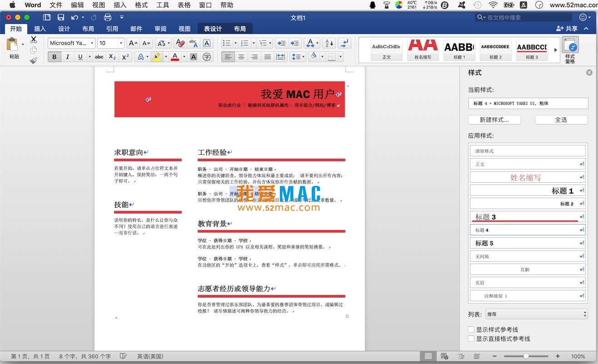The image size is (598, 364).
Task: Switch to web layout view icon in status bar
Action: [x=444, y=356]
